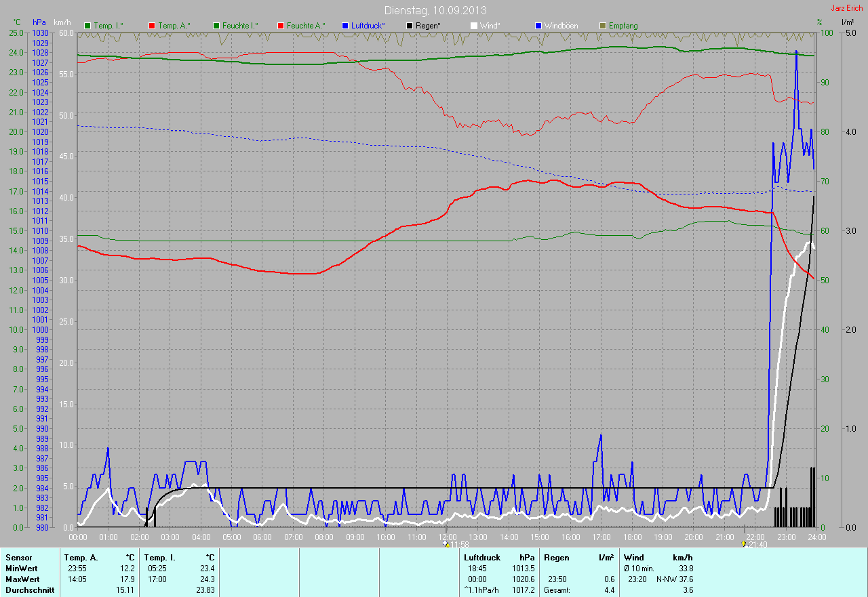Viewport: 868px width, 597px height.
Task: Click the Luftdruck header in the stats table
Action: pyautogui.click(x=482, y=558)
